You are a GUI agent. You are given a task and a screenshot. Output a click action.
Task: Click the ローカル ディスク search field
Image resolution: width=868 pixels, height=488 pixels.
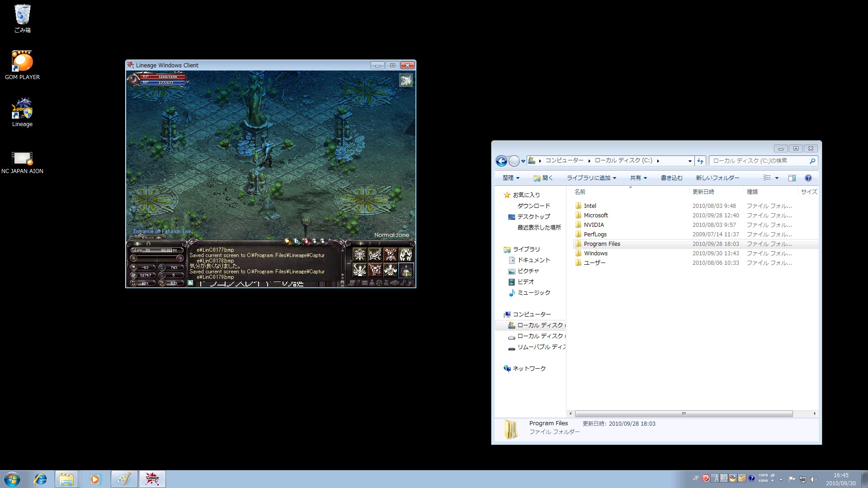759,161
